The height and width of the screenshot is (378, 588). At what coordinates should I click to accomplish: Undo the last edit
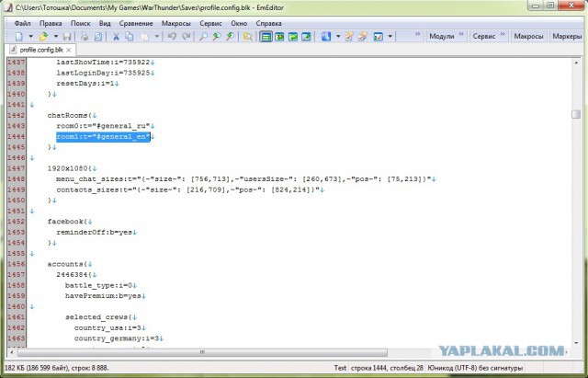(172, 37)
